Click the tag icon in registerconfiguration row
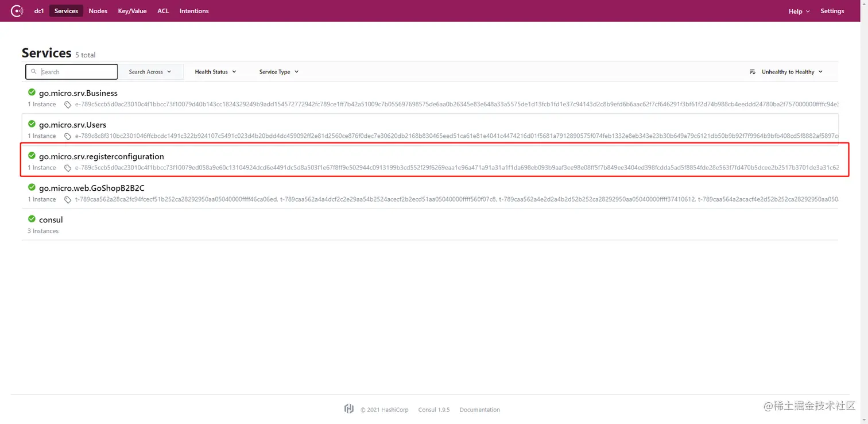The height and width of the screenshot is (424, 868). [x=68, y=168]
